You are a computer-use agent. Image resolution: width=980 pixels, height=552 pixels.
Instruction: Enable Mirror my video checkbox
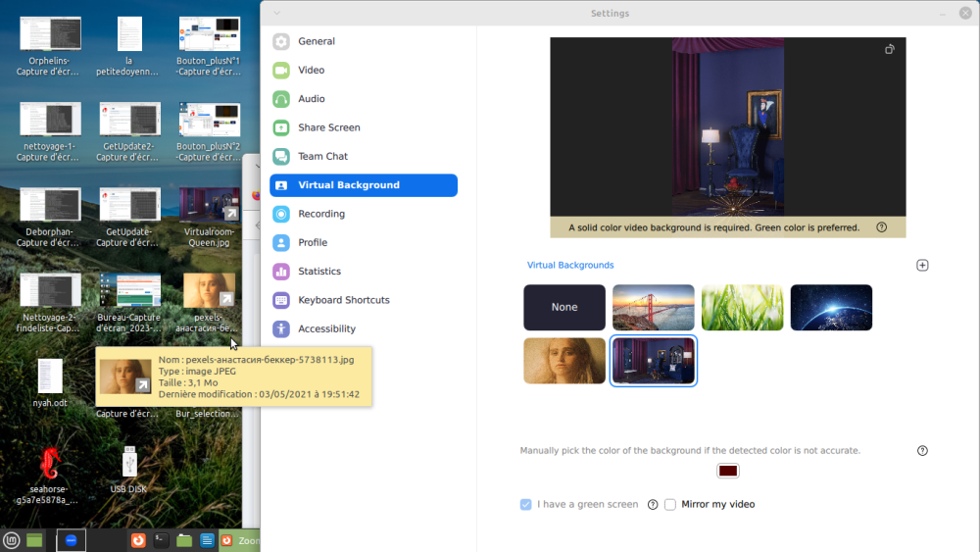[x=670, y=505]
